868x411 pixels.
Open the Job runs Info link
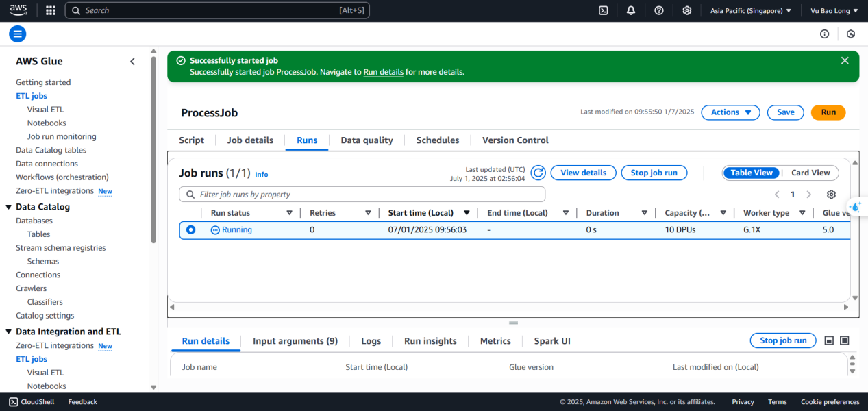(x=262, y=175)
